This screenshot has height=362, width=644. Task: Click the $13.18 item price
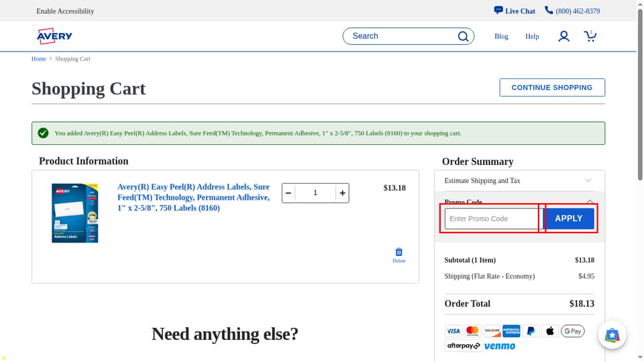click(394, 188)
